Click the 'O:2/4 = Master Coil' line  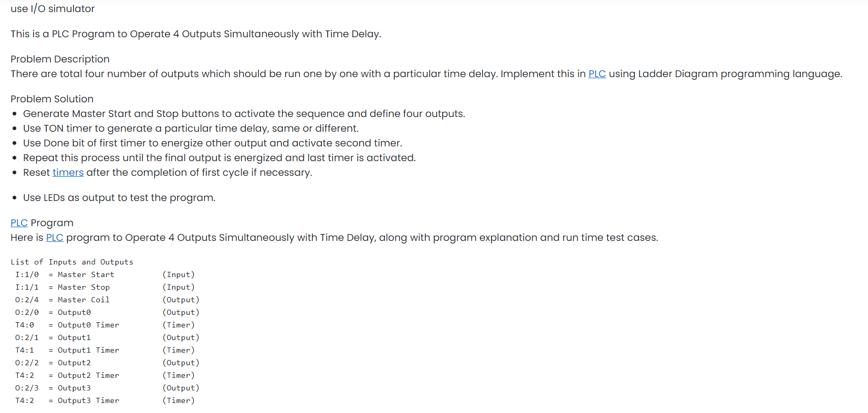coord(107,300)
